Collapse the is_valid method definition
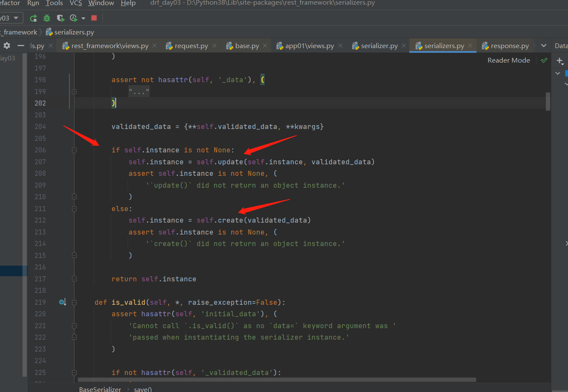Viewport: 568px width, 392px height. [x=74, y=303]
